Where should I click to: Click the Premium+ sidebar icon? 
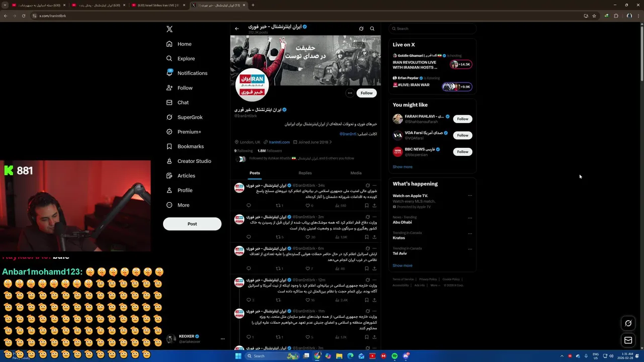click(x=170, y=132)
